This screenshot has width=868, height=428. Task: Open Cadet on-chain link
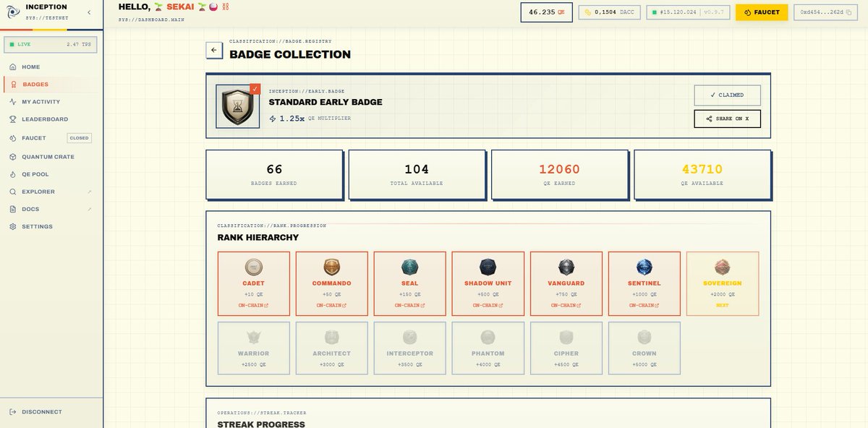pos(254,305)
